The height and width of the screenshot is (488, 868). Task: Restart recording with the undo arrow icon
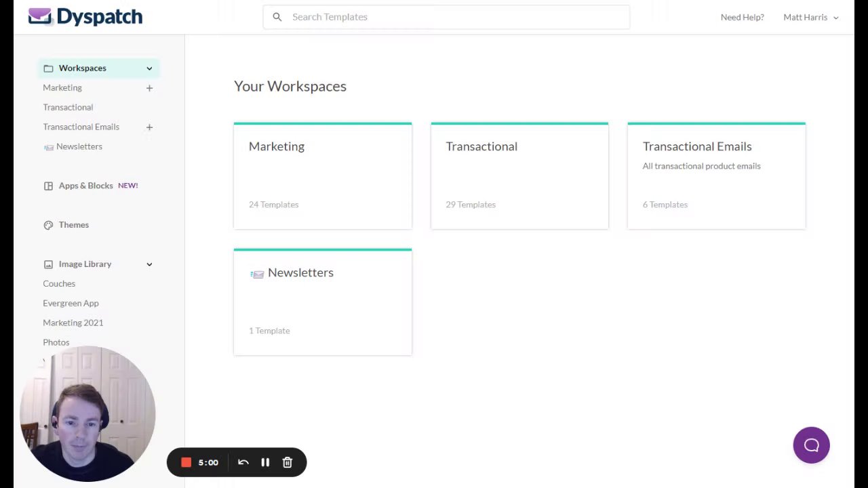pyautogui.click(x=243, y=462)
